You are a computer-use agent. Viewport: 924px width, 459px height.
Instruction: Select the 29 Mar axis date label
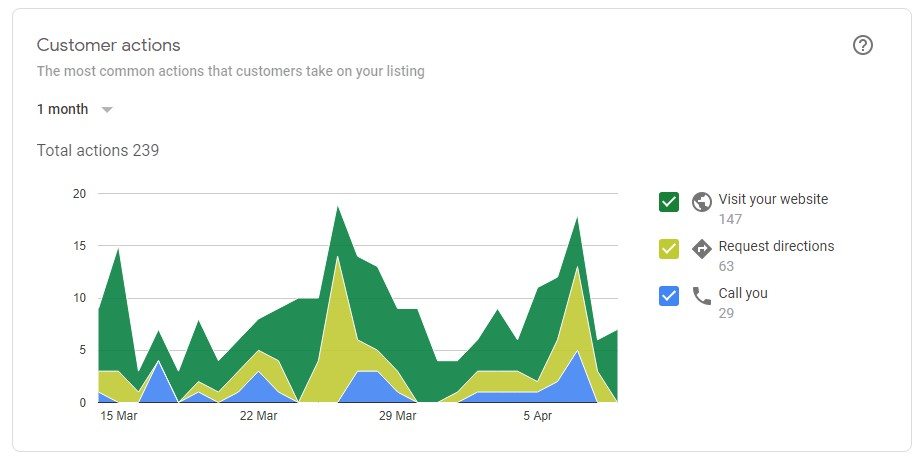397,415
